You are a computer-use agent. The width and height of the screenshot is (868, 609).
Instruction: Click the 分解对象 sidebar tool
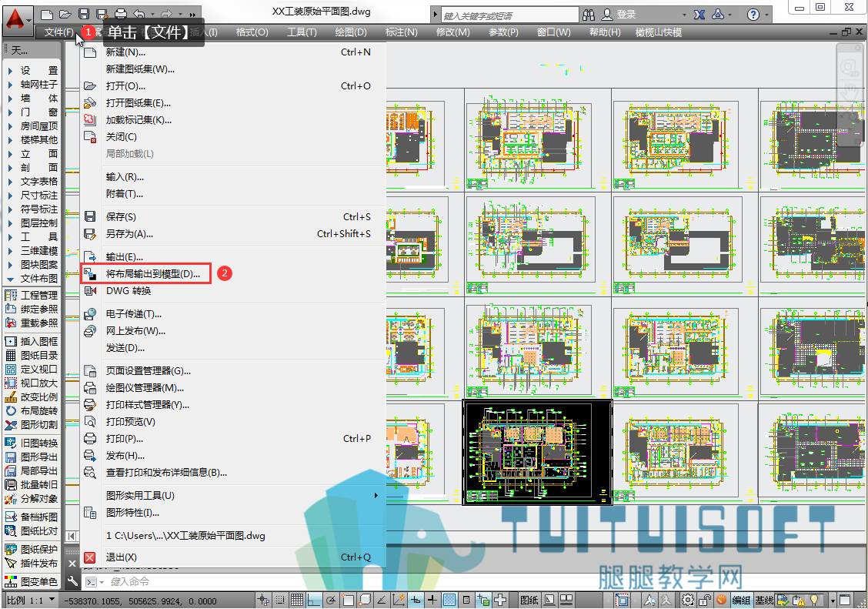point(32,498)
